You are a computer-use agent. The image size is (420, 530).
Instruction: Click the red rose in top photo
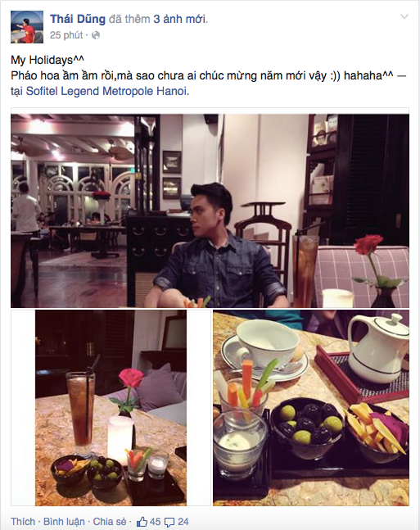[x=368, y=244]
